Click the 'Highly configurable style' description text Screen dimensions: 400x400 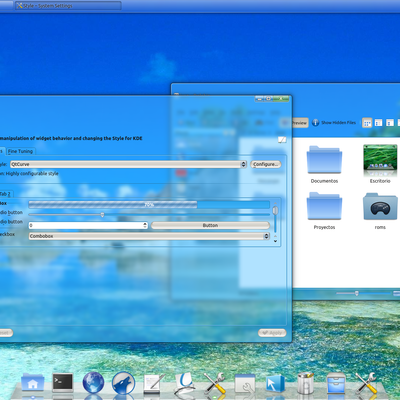pos(32,173)
